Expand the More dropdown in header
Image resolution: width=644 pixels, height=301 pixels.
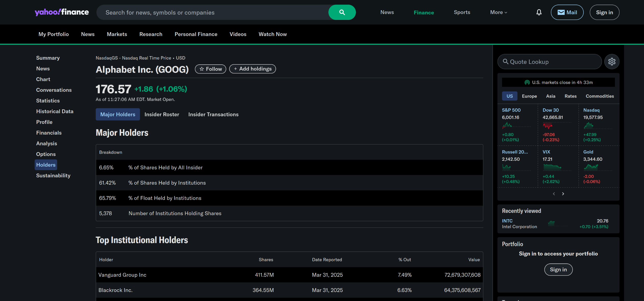click(x=499, y=12)
